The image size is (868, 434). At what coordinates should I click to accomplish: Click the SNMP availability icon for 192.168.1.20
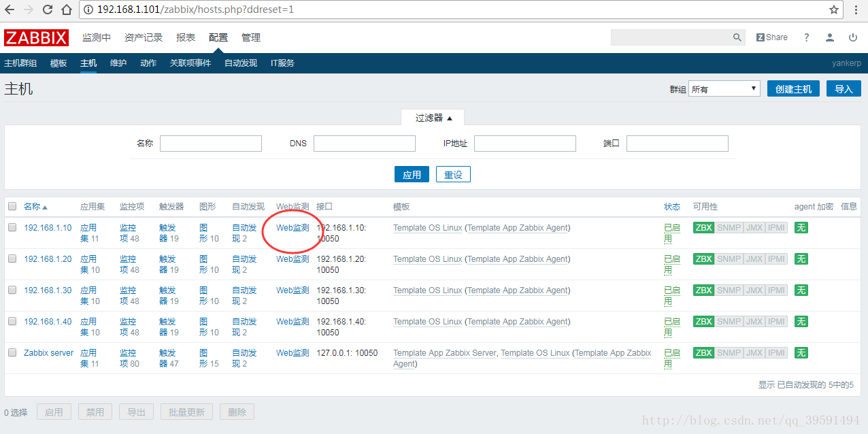tap(729, 258)
